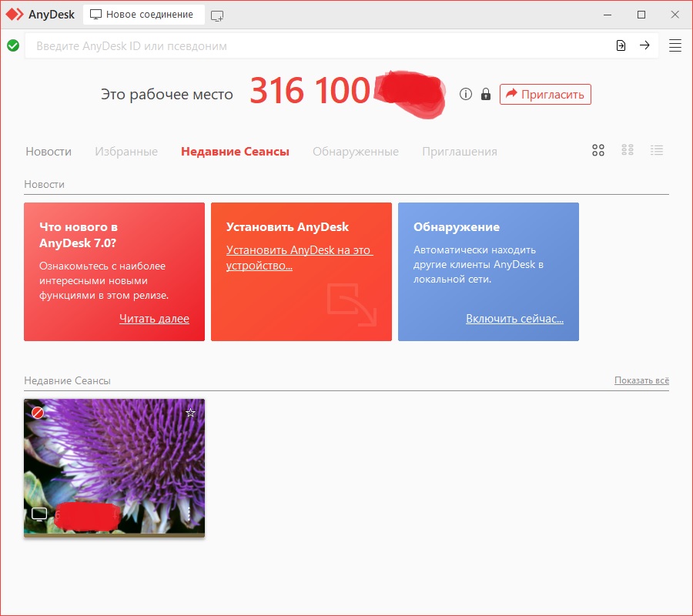Click the Показать всё link
This screenshot has width=693, height=616.
pos(641,380)
